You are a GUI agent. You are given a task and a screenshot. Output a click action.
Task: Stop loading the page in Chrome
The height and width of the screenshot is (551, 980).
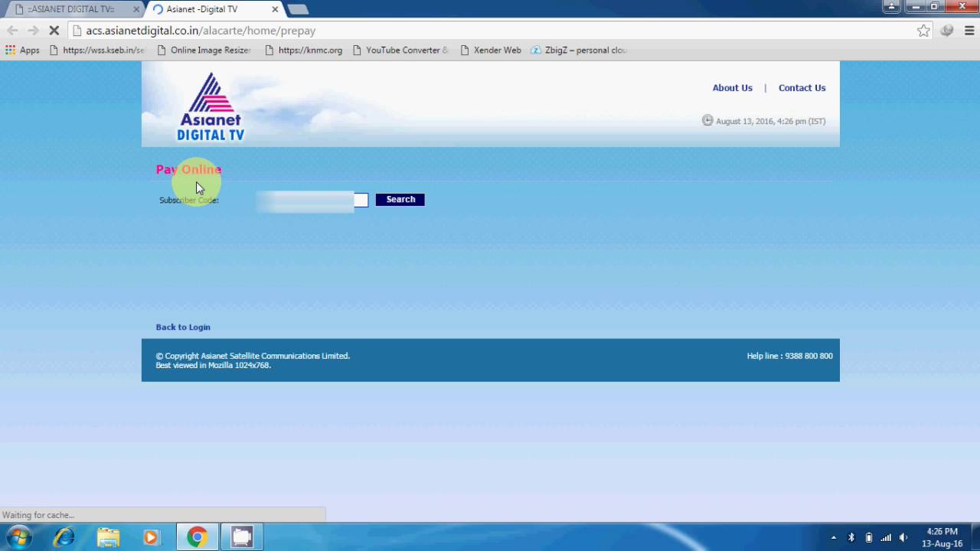coord(54,31)
